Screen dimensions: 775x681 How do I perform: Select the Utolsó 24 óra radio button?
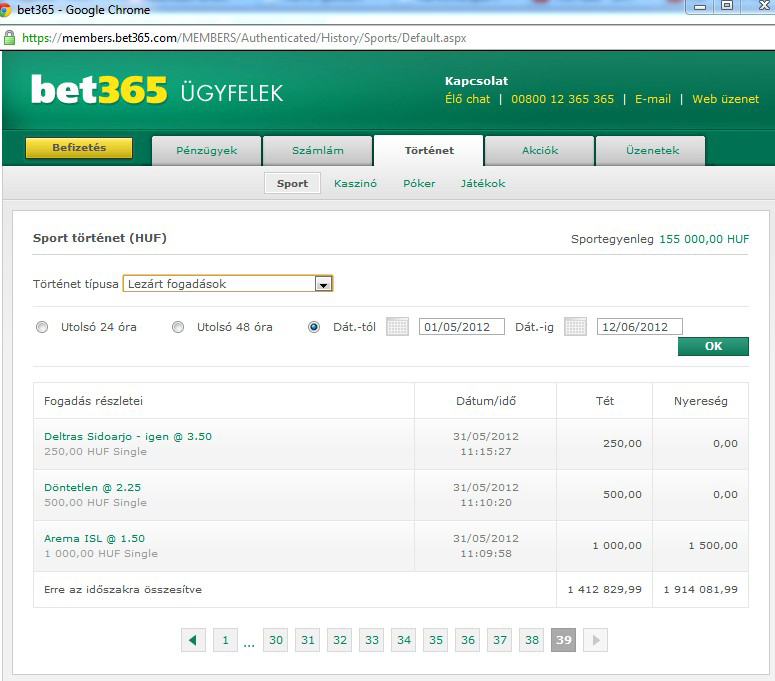click(42, 327)
